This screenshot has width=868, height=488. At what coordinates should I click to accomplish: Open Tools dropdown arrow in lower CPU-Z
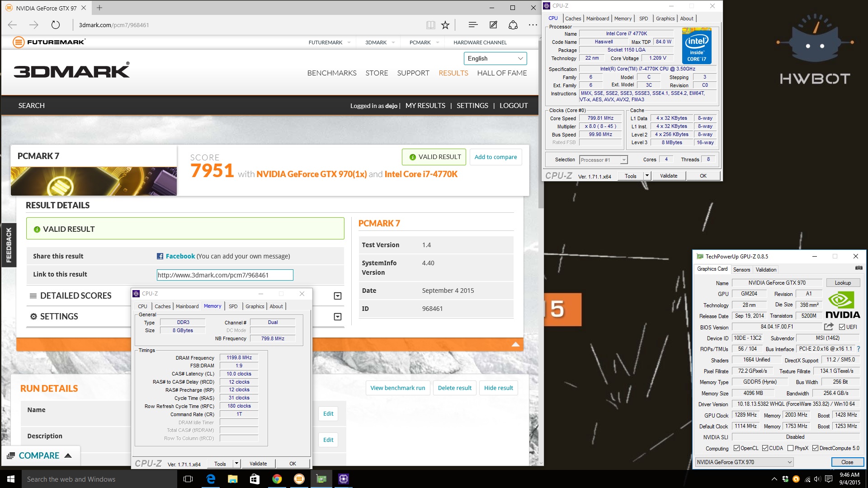236,464
